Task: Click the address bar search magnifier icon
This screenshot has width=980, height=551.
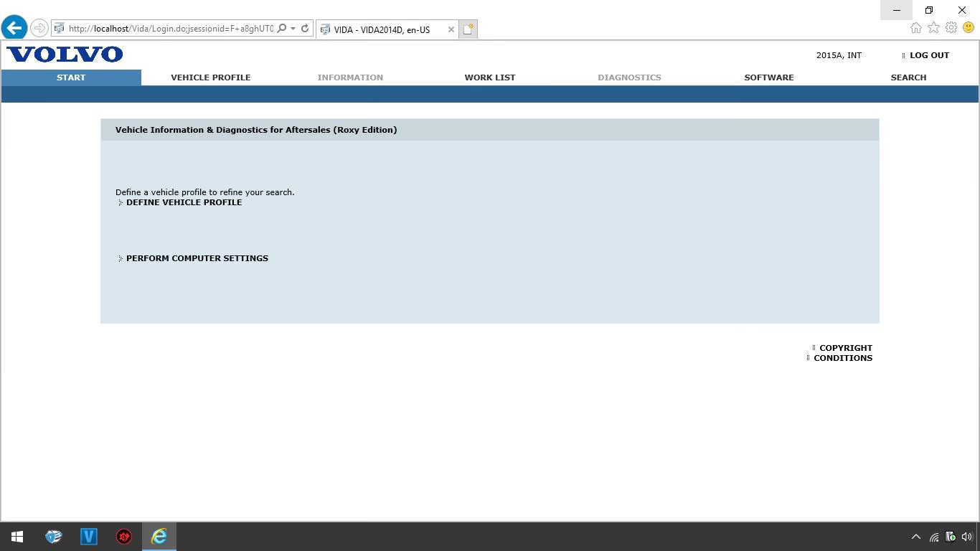Action: (x=281, y=29)
